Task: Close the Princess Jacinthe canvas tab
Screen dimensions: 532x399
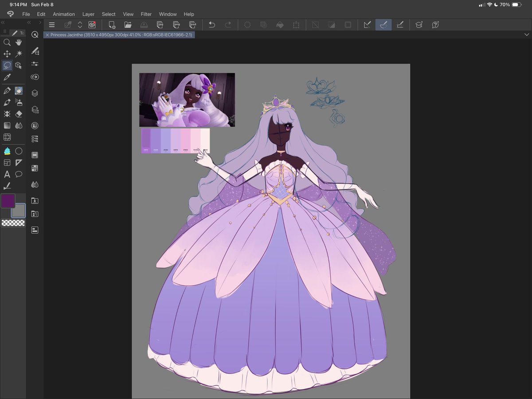Action: (47, 35)
